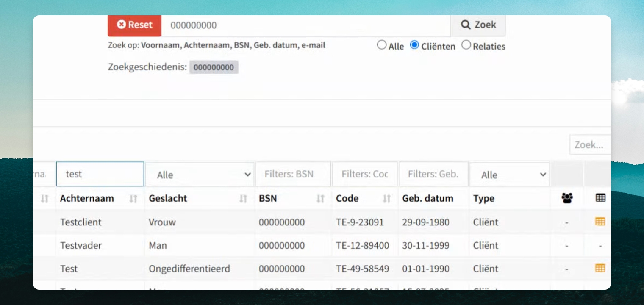Select the Testvader row in the table
The image size is (644, 305).
click(x=322, y=245)
